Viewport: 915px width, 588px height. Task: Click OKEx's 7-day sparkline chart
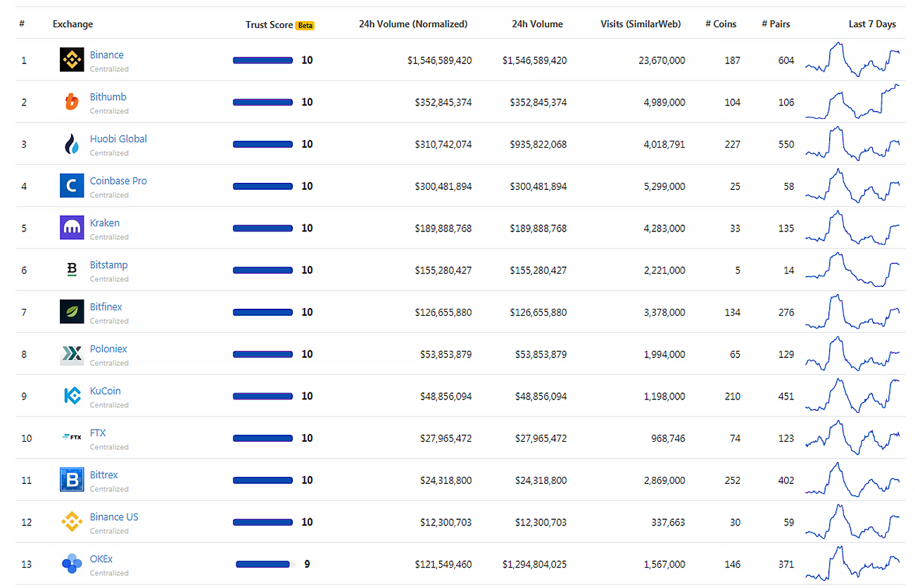[852, 563]
